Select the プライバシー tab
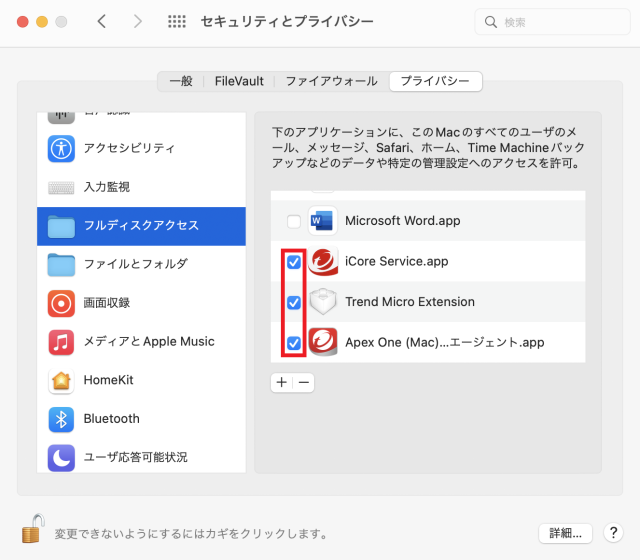Screen dimensions: 640x560 click(x=436, y=81)
